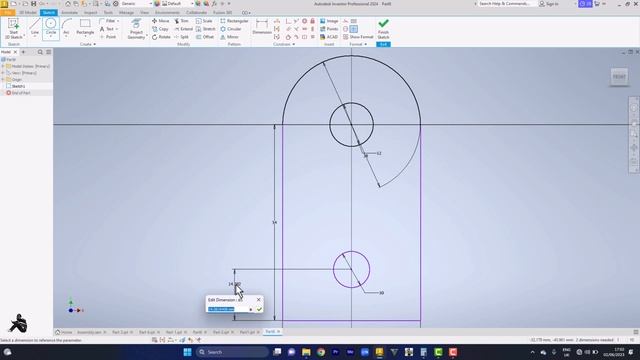The width and height of the screenshot is (640, 360).
Task: Select the Copy tool
Action: 160,29
